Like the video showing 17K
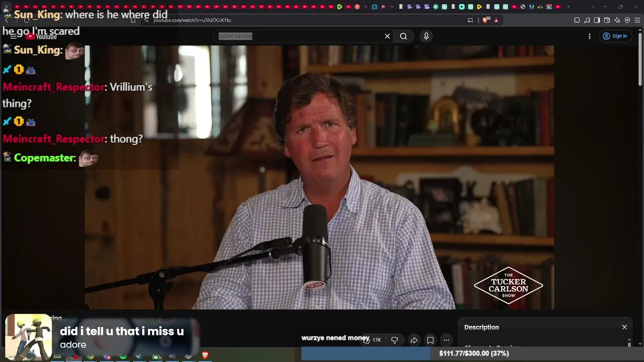Screen dimensions: 644x362 [372, 340]
